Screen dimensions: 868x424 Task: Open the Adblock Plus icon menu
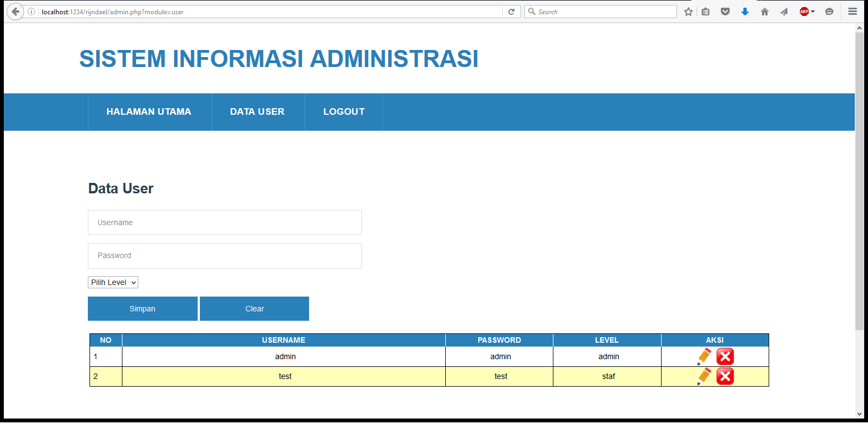click(x=805, y=12)
